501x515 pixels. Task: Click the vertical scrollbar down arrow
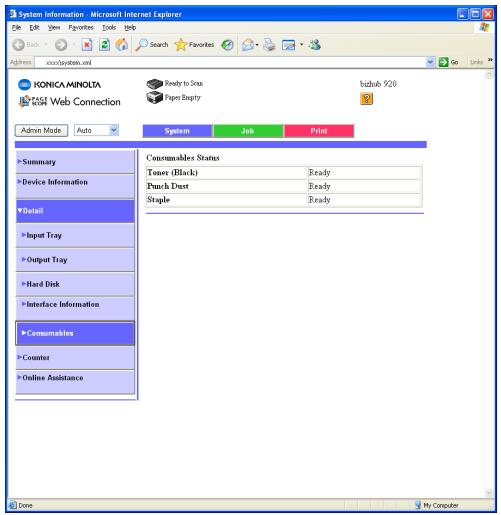[489, 493]
